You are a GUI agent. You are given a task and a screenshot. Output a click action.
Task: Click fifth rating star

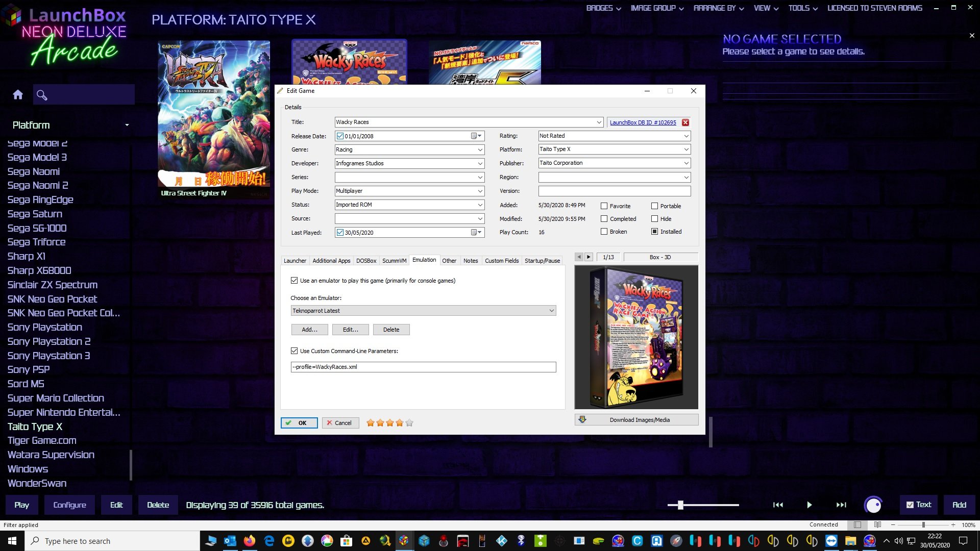(x=409, y=423)
